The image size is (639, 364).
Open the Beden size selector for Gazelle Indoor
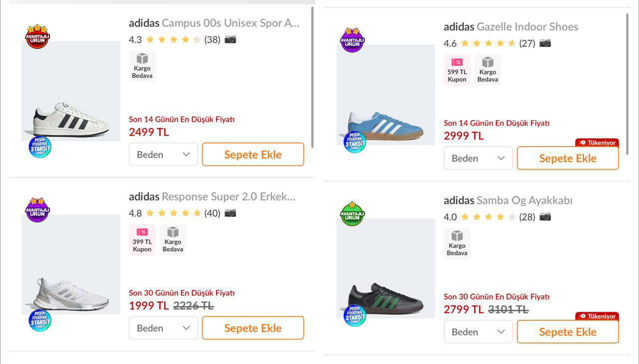478,158
